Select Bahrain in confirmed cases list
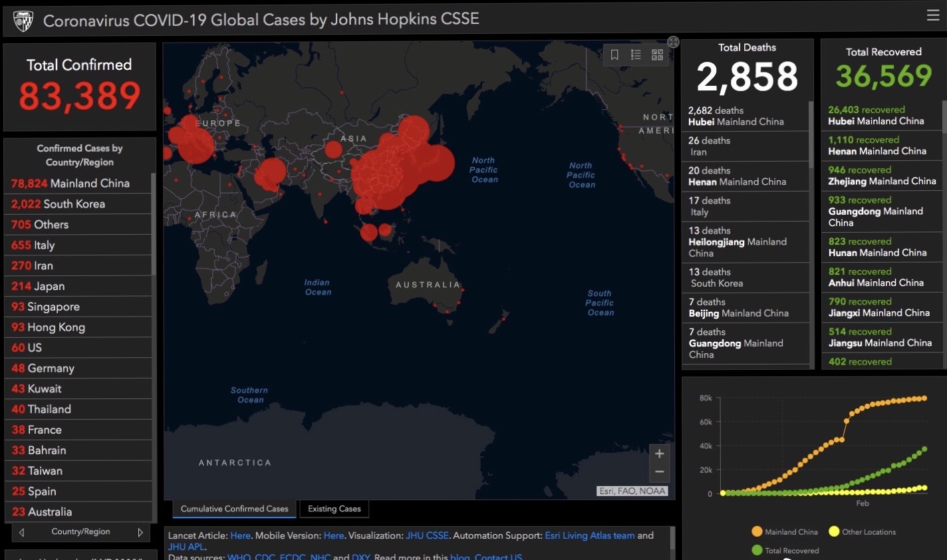The height and width of the screenshot is (560, 947). tap(78, 450)
